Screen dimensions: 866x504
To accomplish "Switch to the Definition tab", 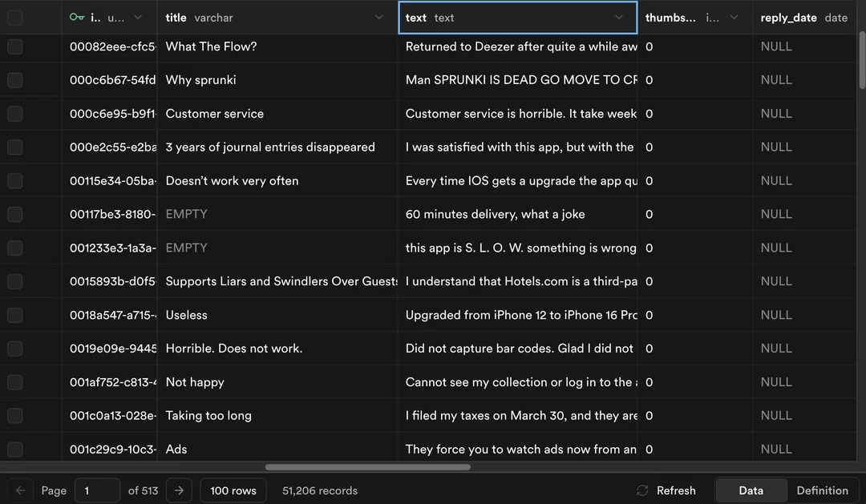I will coord(823,490).
